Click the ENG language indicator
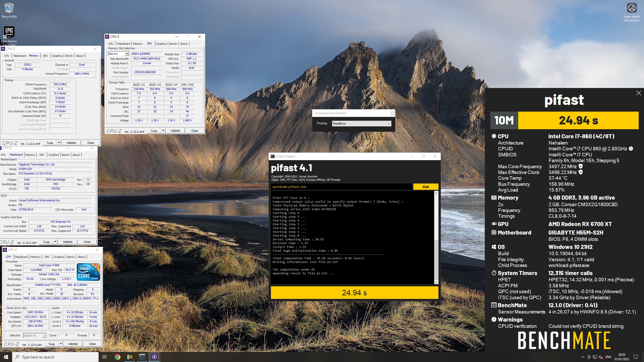The width and height of the screenshot is (644, 362). pos(608,357)
